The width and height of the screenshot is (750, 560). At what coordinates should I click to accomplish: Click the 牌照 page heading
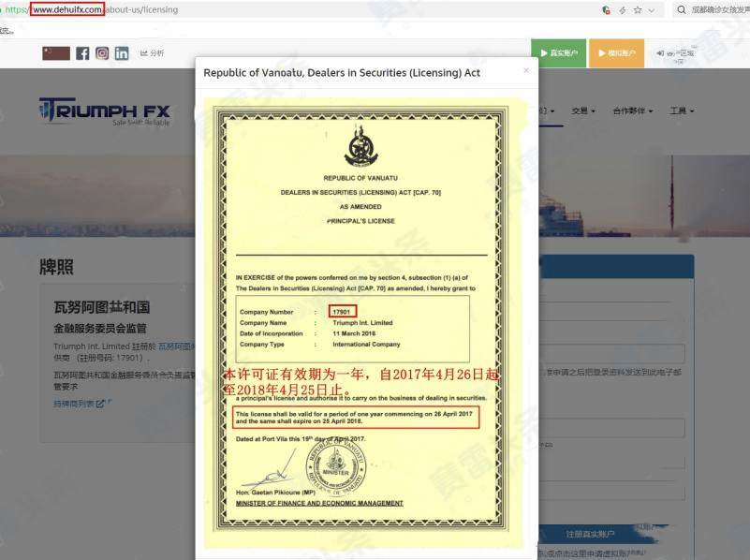[56, 267]
